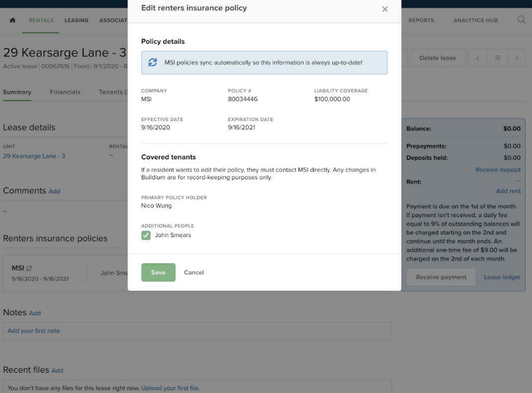Open the Leasing menu
The height and width of the screenshot is (393, 532).
coord(76,20)
